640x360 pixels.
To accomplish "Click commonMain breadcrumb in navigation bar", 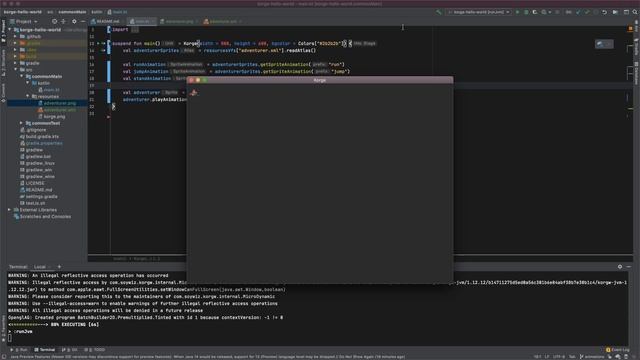I will (72, 12).
